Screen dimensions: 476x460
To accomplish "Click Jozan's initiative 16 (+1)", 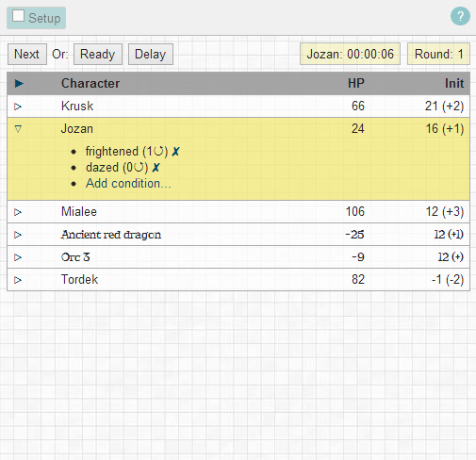I will tap(445, 128).
